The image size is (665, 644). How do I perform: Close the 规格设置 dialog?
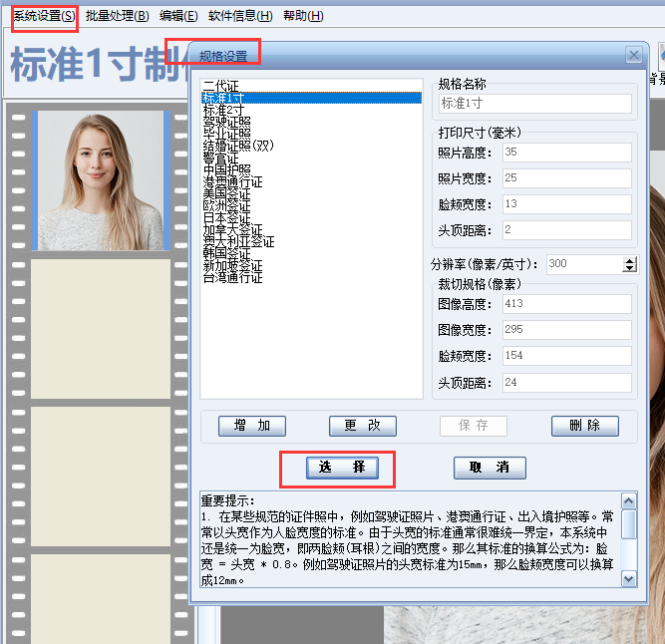click(x=634, y=55)
